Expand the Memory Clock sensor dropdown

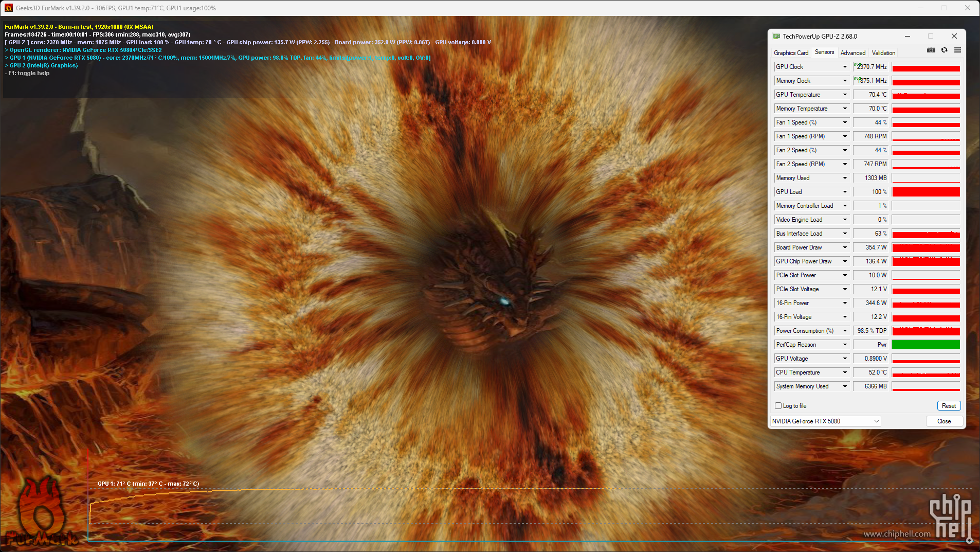tap(845, 81)
